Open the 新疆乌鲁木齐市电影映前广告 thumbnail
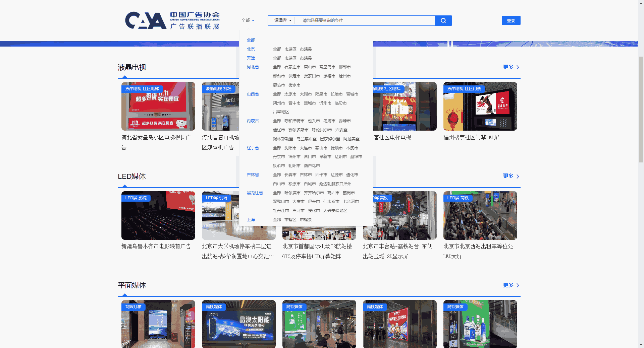 pos(158,215)
